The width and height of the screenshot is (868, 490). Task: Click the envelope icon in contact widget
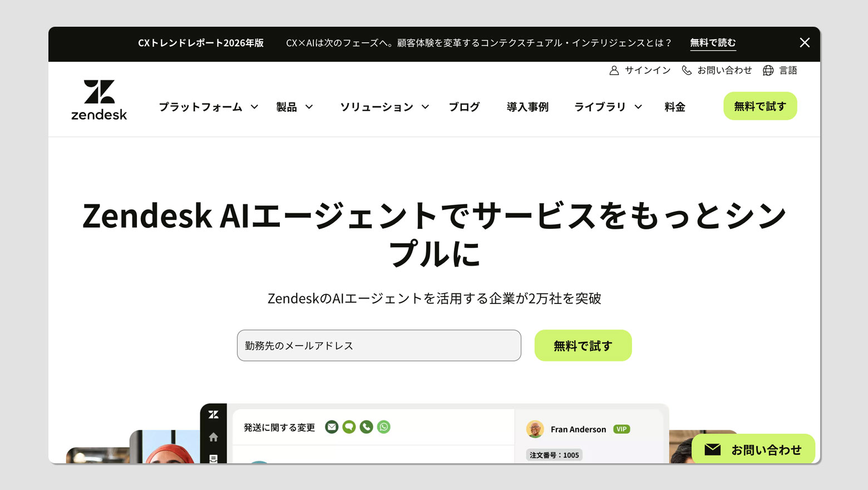pyautogui.click(x=713, y=449)
